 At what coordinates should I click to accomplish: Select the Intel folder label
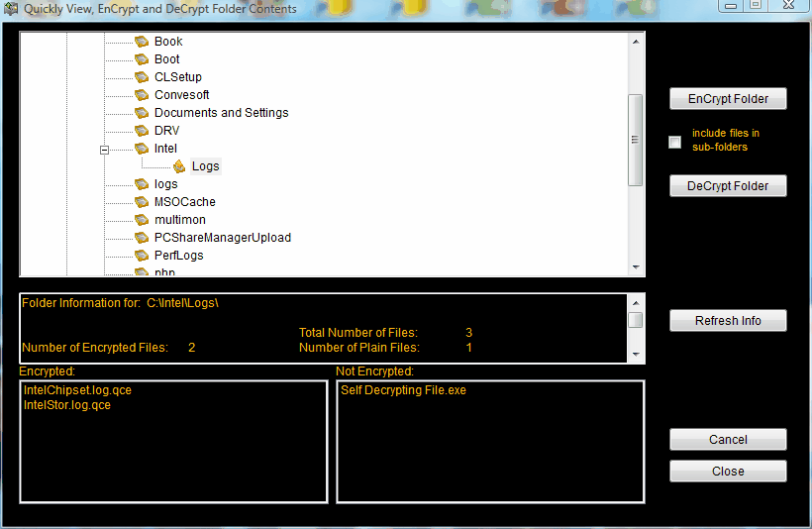[x=165, y=149]
